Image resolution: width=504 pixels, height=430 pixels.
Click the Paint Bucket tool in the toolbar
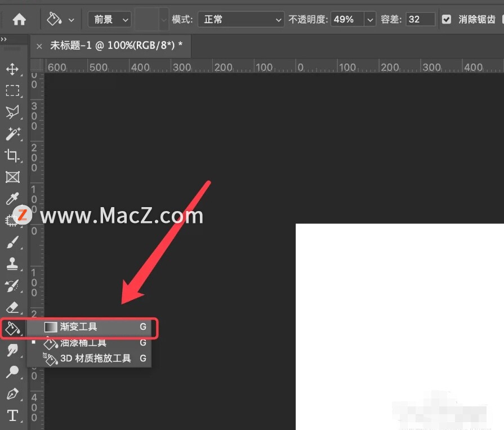(12, 329)
